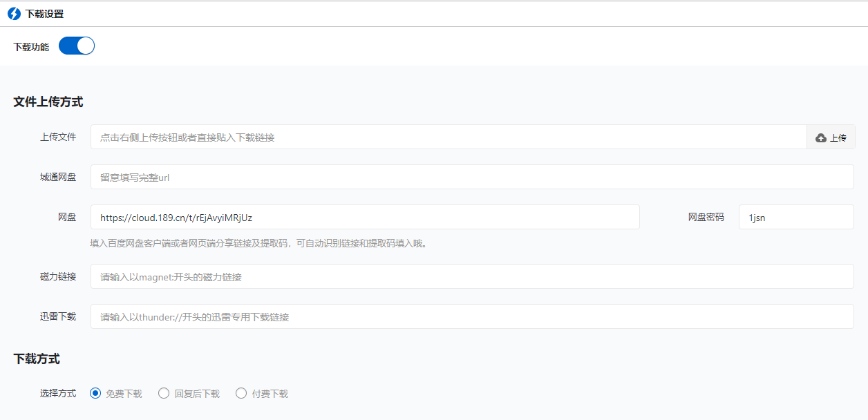The height and width of the screenshot is (420, 868).
Task: Click the cloud upload icon
Action: [x=821, y=138]
